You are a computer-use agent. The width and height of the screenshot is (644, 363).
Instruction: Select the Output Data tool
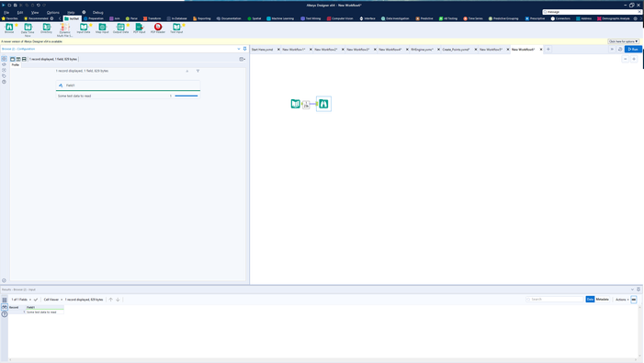[x=120, y=28]
